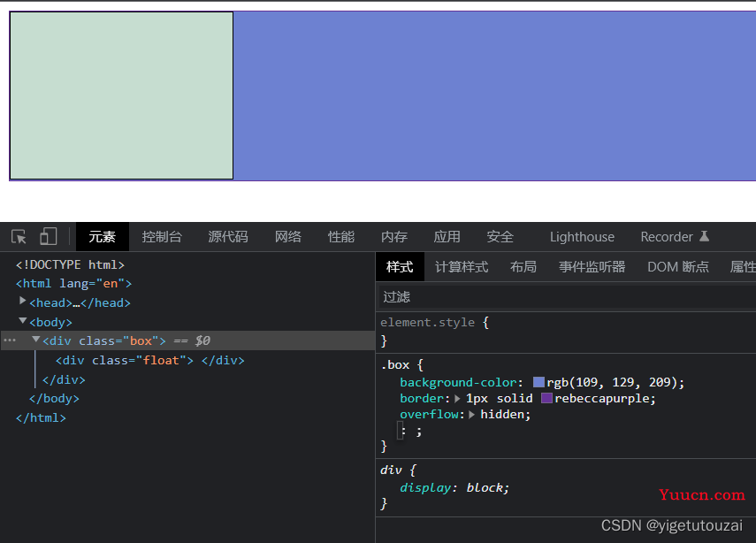756x543 pixels.
Task: Open the background-color swatch color picker
Action: (x=538, y=382)
